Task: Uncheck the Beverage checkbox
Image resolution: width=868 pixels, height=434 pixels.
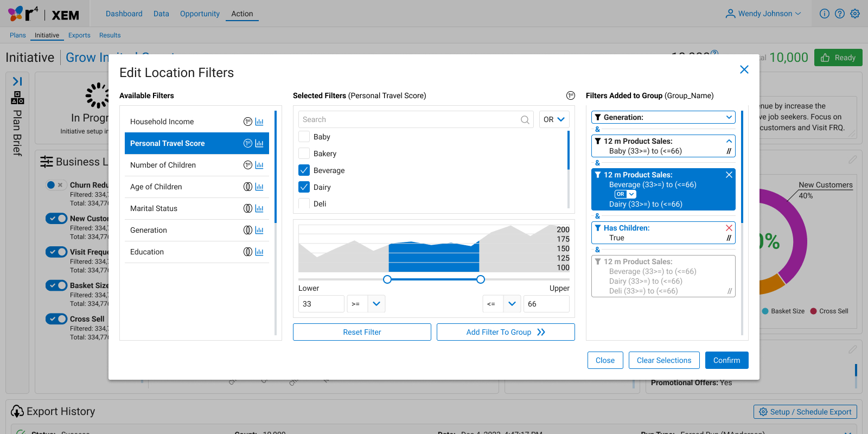Action: 304,170
